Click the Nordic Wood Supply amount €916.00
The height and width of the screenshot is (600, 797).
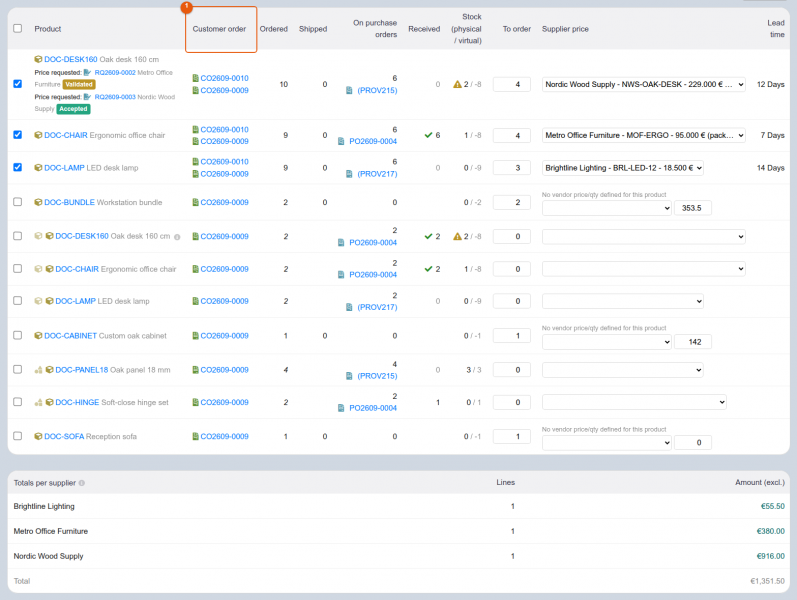(771, 556)
